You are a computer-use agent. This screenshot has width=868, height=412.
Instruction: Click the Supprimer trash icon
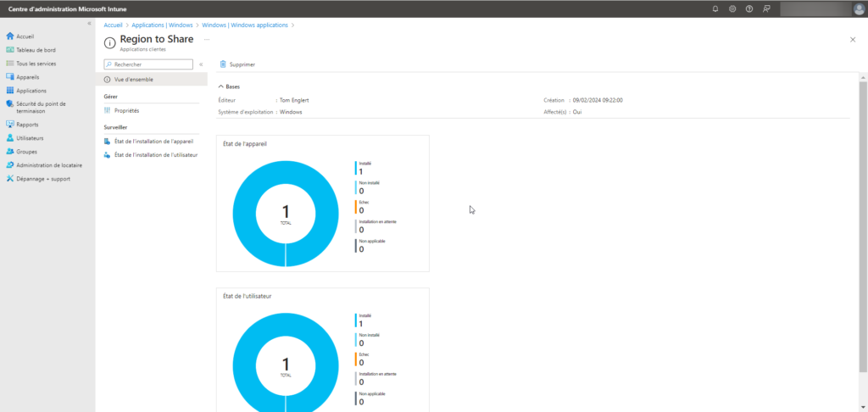coord(223,64)
